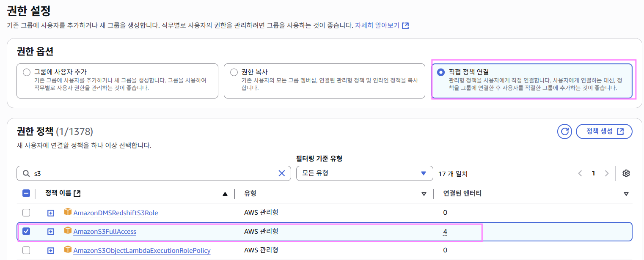Viewport: 644px width, 260px height.
Task: Click the refresh policies icon button
Action: [564, 131]
